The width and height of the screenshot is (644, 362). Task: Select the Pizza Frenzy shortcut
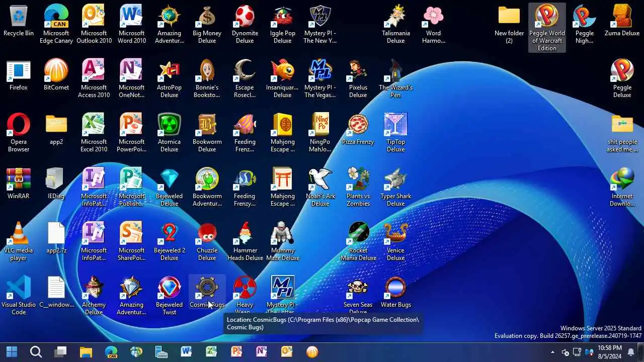coord(358,130)
